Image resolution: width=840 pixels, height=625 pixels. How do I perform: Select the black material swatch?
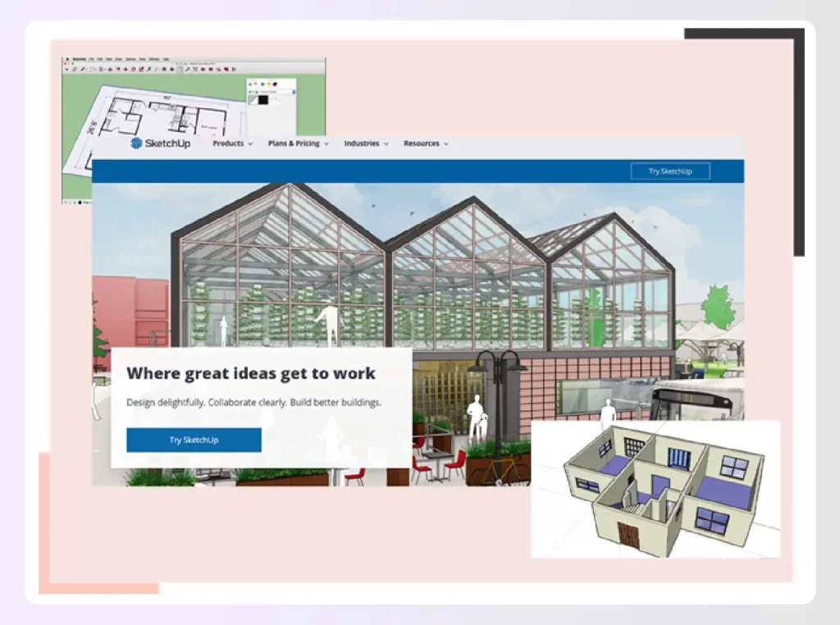(262, 99)
